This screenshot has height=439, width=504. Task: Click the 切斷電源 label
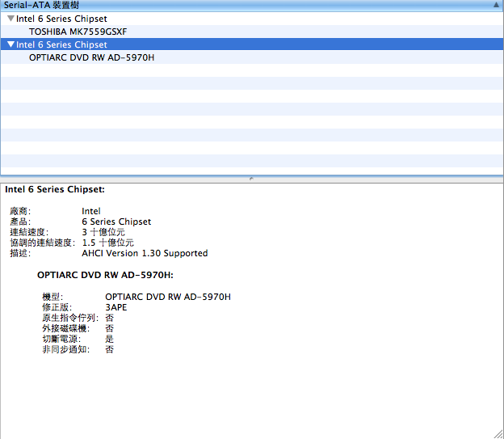click(x=61, y=339)
